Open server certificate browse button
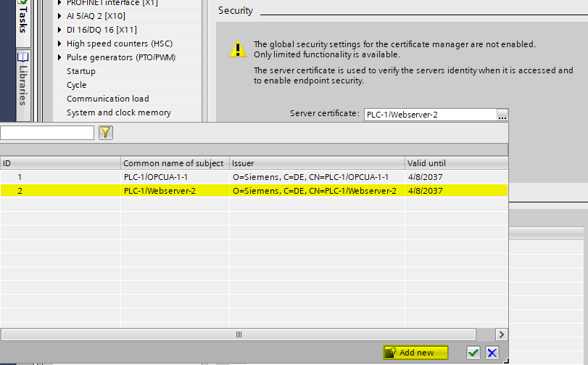 (502, 115)
